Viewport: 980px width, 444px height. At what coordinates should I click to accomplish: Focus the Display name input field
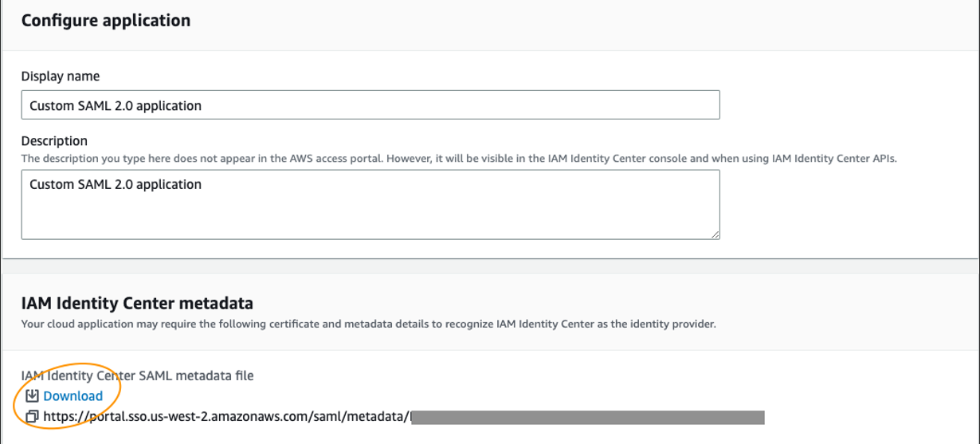[x=370, y=105]
